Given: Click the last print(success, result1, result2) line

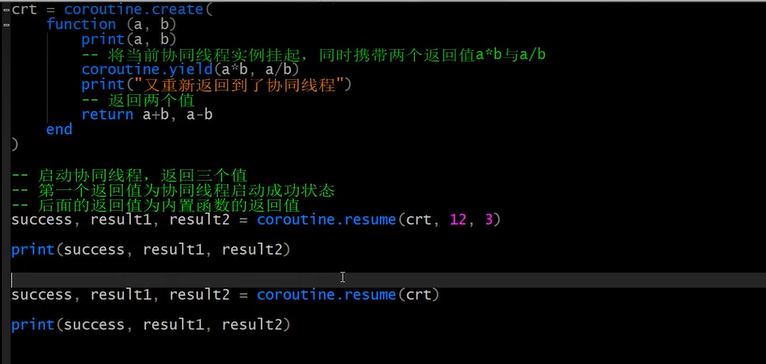Looking at the screenshot, I should point(150,325).
